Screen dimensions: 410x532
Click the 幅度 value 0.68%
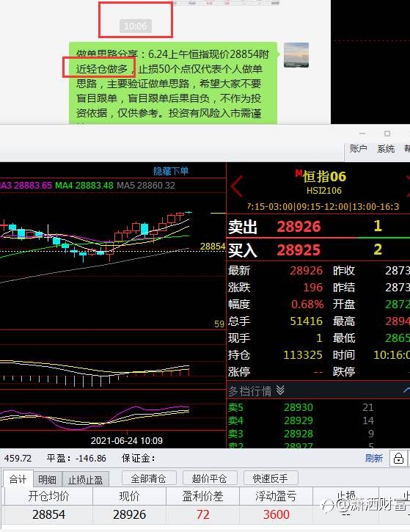307,304
